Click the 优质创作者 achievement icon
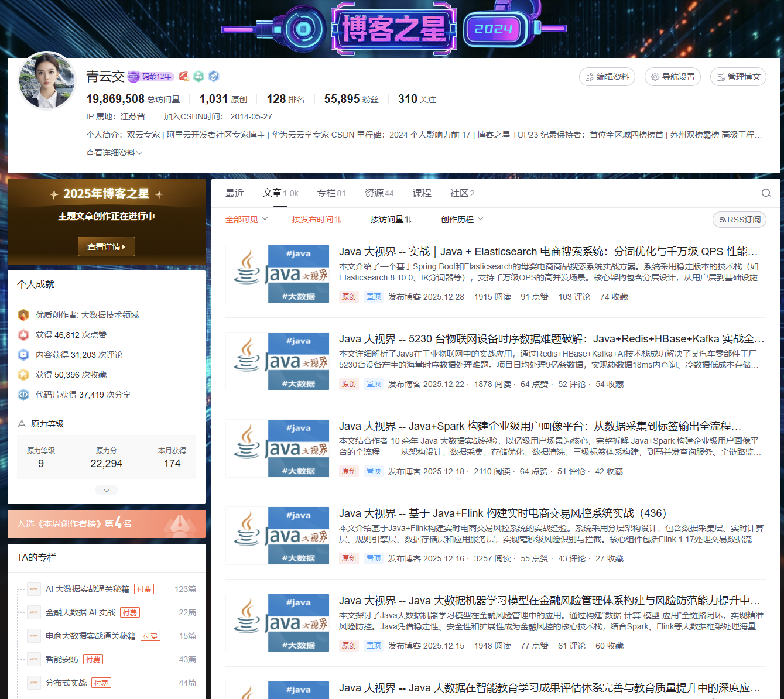The image size is (784, 699). tap(23, 315)
